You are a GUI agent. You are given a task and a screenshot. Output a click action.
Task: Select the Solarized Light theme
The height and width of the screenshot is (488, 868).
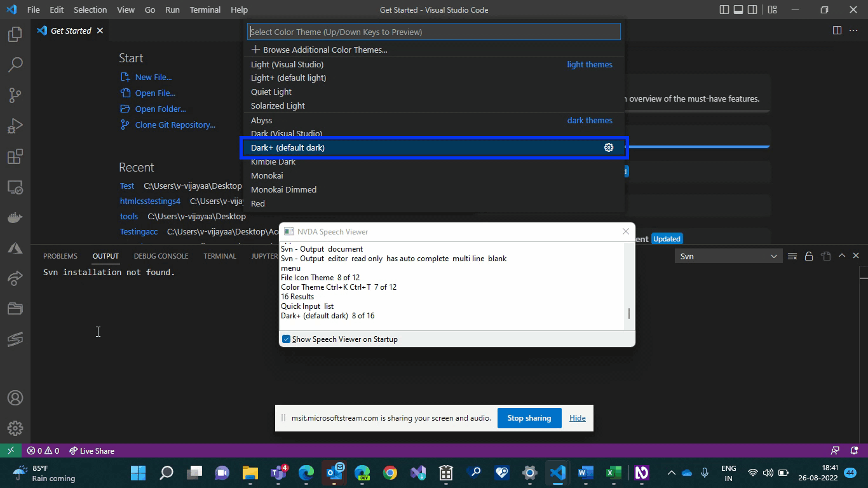[435, 105]
